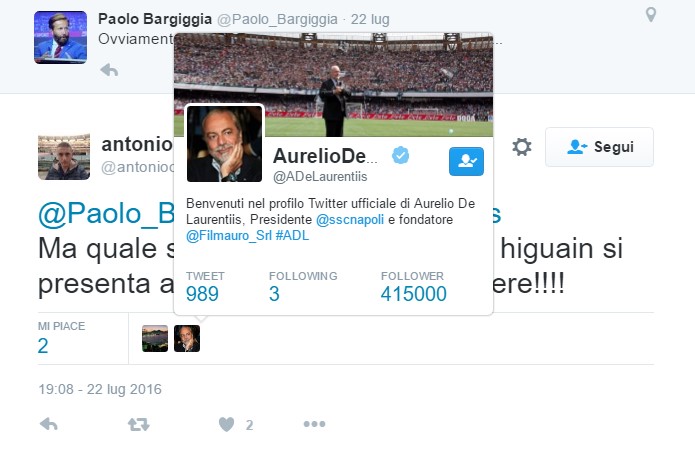Click the @Paolo_B mention in the tweet
This screenshot has width=695, height=451.
coord(106,214)
